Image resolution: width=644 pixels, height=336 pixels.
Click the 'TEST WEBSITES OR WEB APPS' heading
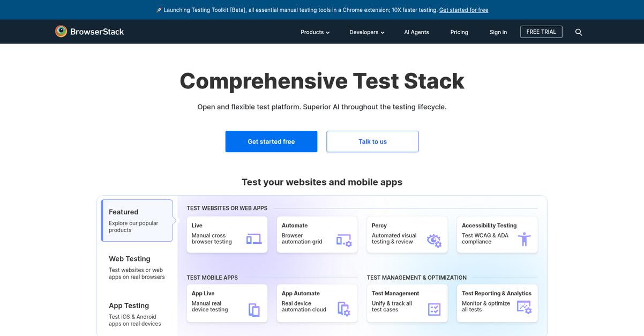[227, 208]
